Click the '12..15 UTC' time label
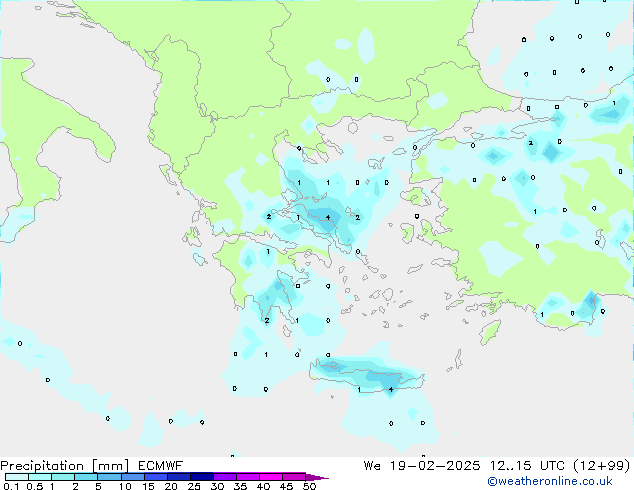This screenshot has height=490, width=634. [527, 466]
